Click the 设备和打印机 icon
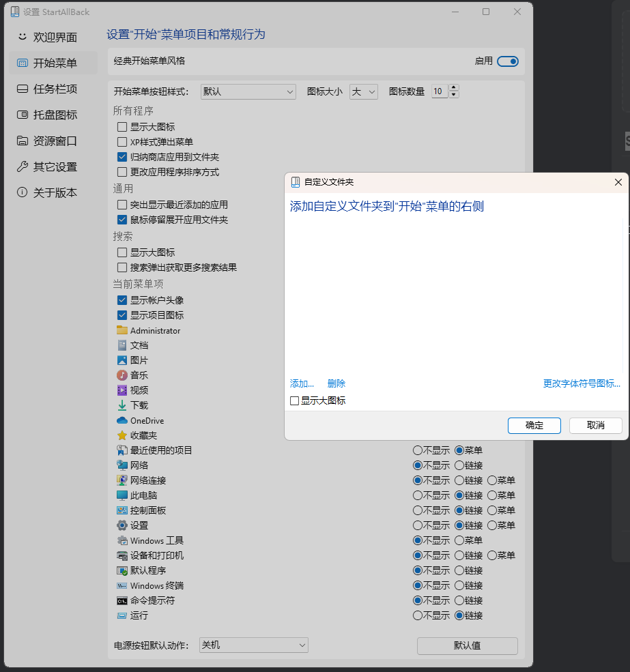Viewport: 630px width, 672px height. click(122, 555)
